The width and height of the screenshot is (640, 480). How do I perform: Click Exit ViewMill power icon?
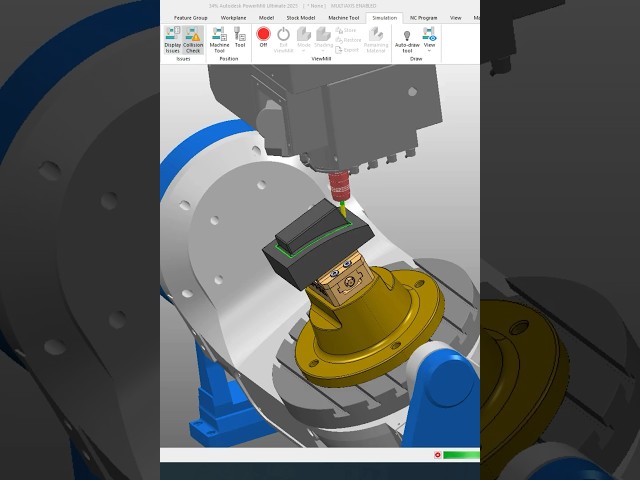[283, 40]
